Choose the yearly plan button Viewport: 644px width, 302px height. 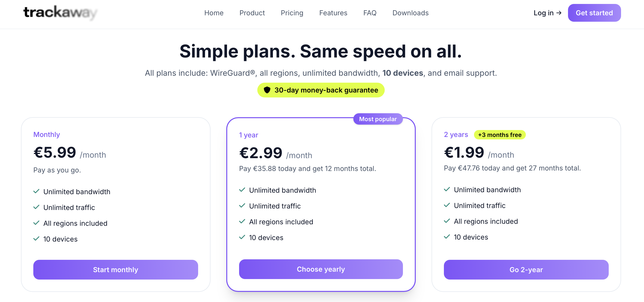click(x=321, y=269)
